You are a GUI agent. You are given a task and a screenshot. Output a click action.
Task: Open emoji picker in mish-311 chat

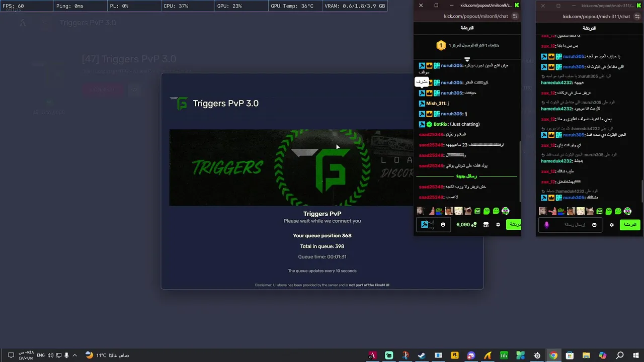[x=594, y=225]
